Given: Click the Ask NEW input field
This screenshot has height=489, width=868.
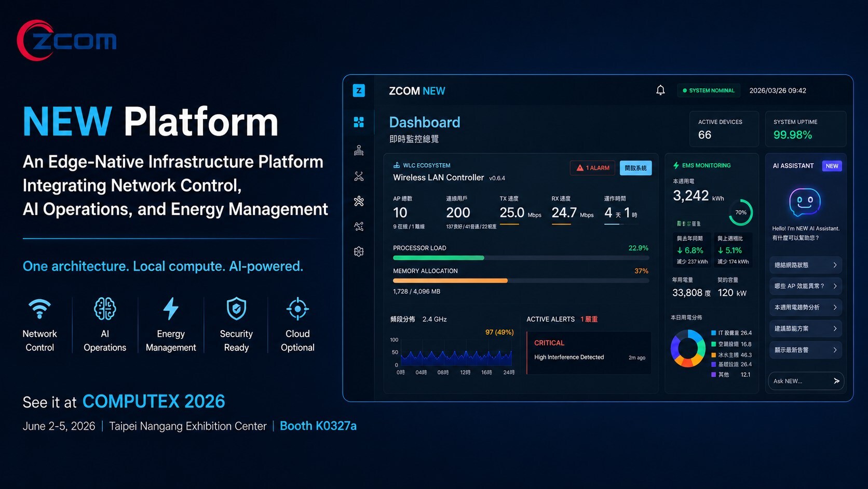Looking at the screenshot, I should [806, 381].
